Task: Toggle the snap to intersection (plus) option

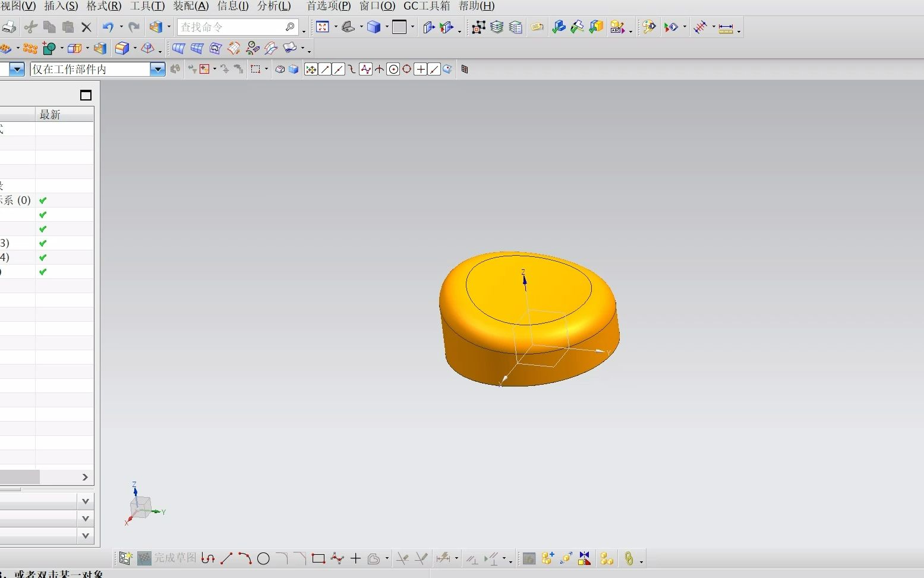Action: (x=420, y=69)
